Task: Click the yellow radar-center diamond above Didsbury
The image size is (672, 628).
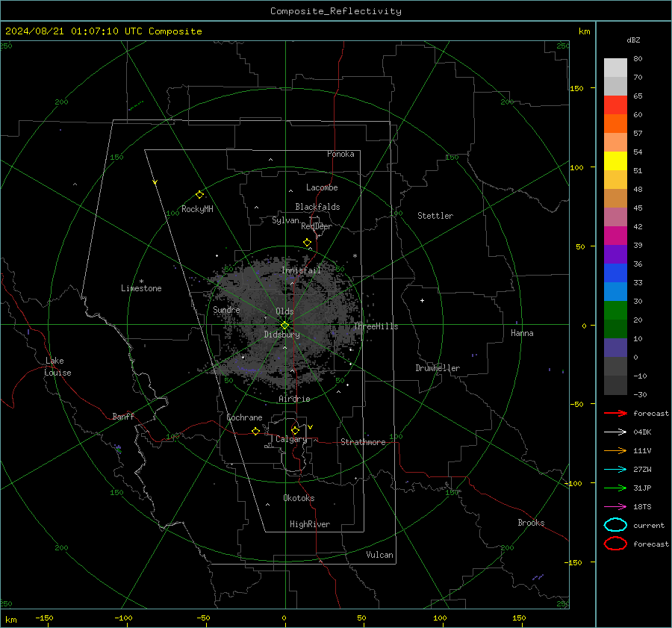Action: 284,326
